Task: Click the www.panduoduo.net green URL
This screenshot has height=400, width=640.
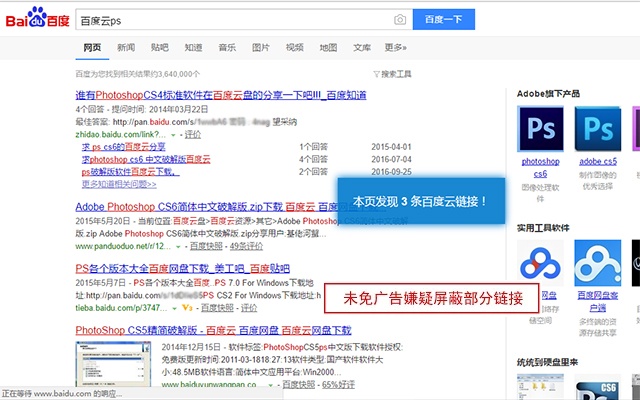Action: pyautogui.click(x=123, y=247)
